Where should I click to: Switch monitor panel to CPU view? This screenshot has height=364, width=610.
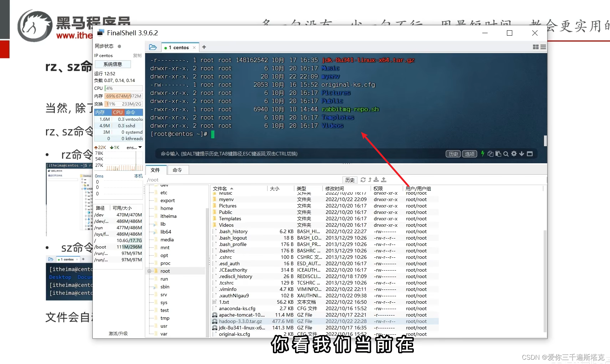tap(118, 112)
